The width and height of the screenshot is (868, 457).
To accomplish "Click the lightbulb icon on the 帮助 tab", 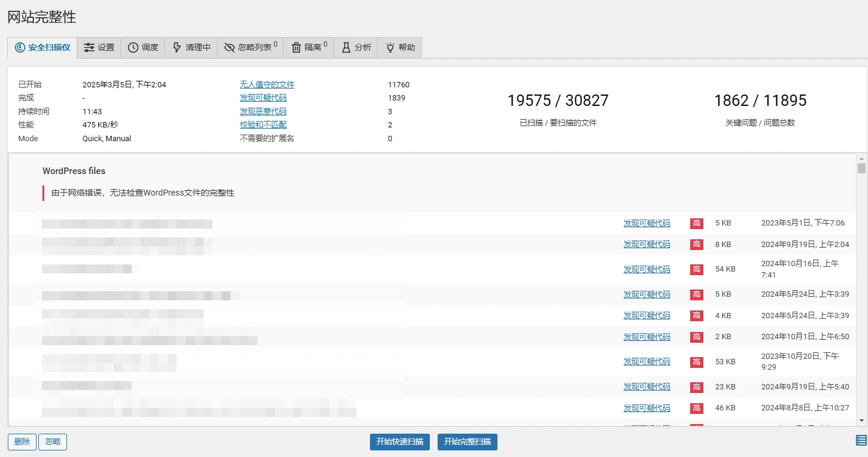I will click(390, 47).
